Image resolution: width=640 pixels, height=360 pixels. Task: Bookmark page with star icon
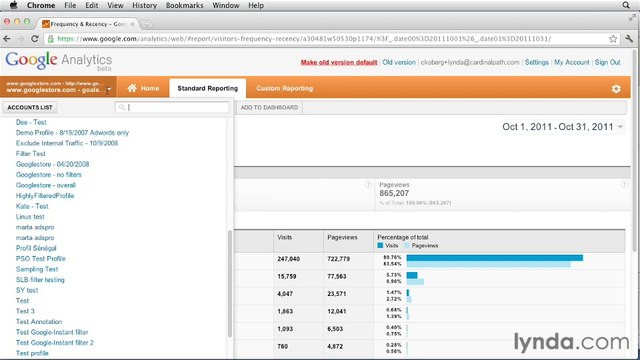tap(613, 39)
